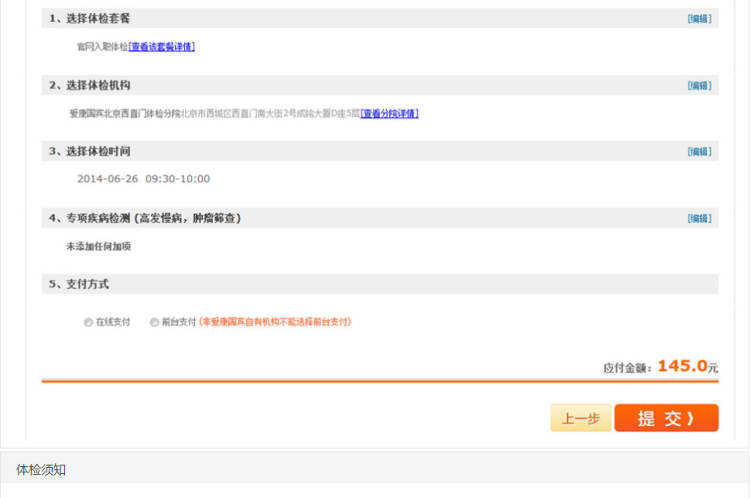The height and width of the screenshot is (498, 750).
Task: Click the 3、选择体检时间 section heading
Action: [x=90, y=152]
